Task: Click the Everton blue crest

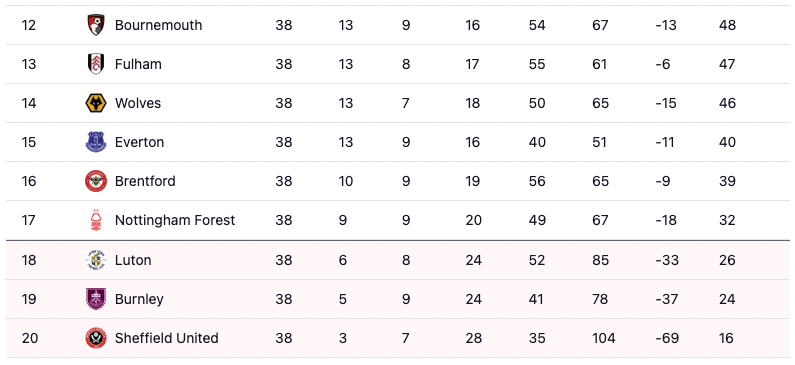Action: pos(96,142)
